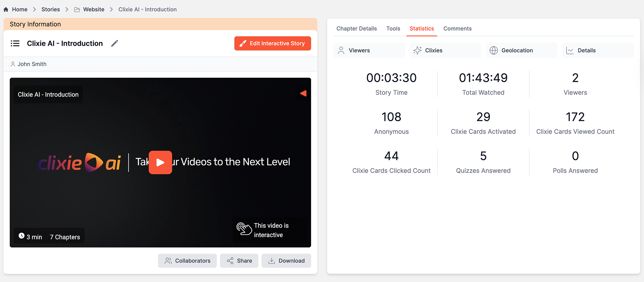644x282 pixels.
Task: Click the folder icon beside Website
Action: [77, 9]
